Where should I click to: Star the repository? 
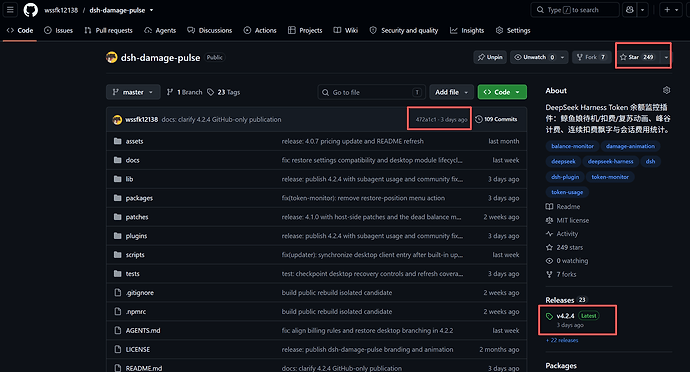coord(637,57)
